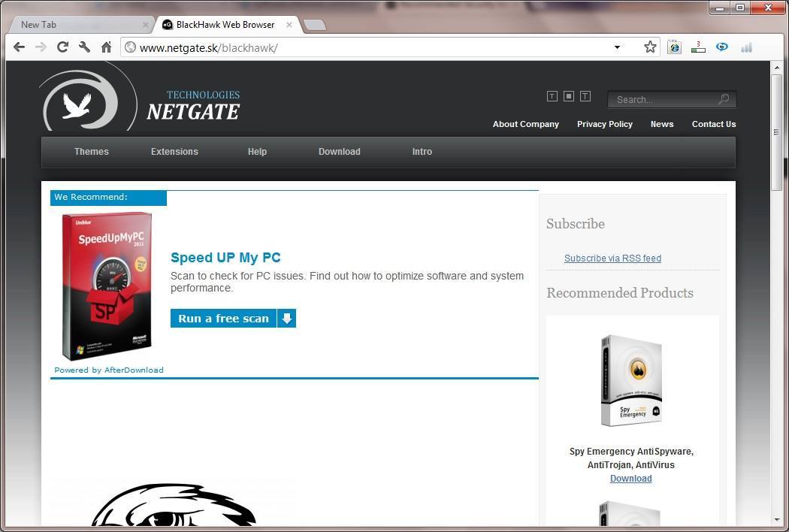
Task: Open the Extensions menu item
Action: coord(174,152)
